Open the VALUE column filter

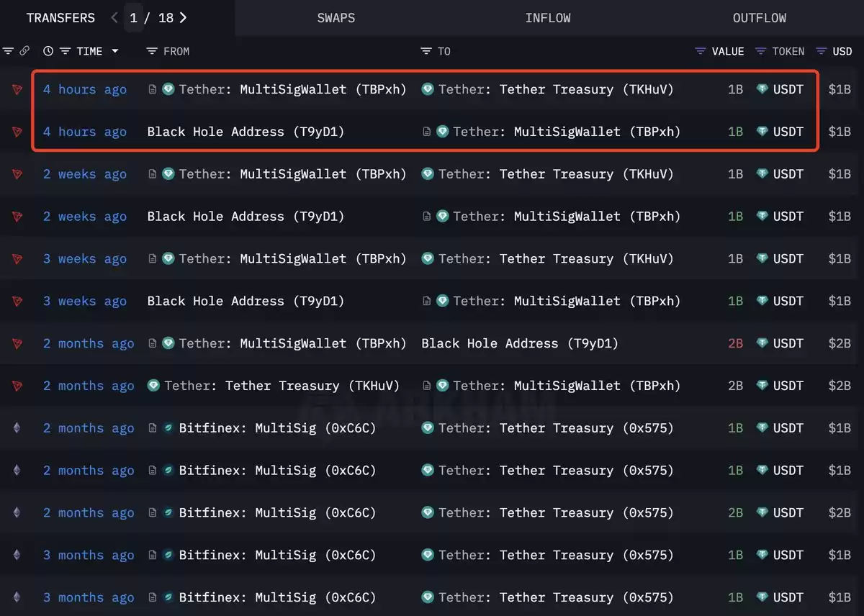click(x=701, y=51)
